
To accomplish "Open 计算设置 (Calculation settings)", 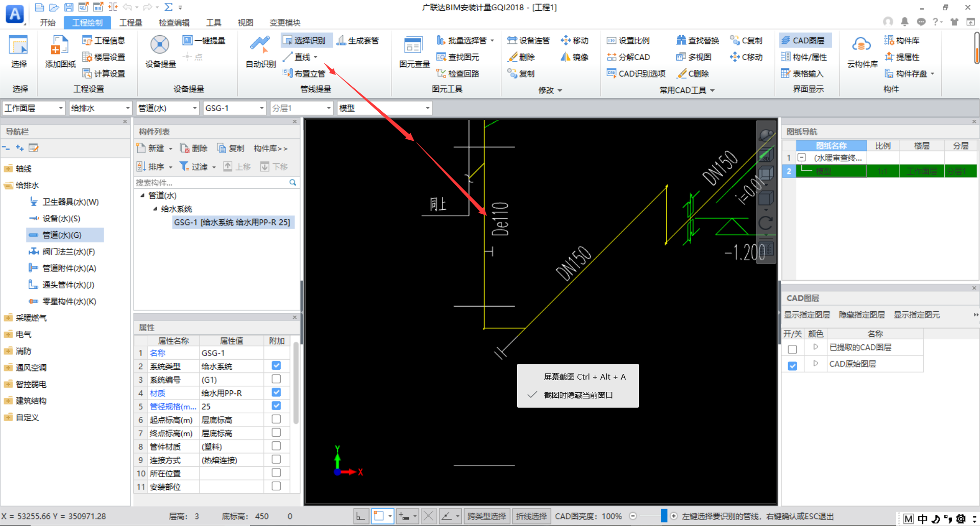I will click(x=104, y=73).
